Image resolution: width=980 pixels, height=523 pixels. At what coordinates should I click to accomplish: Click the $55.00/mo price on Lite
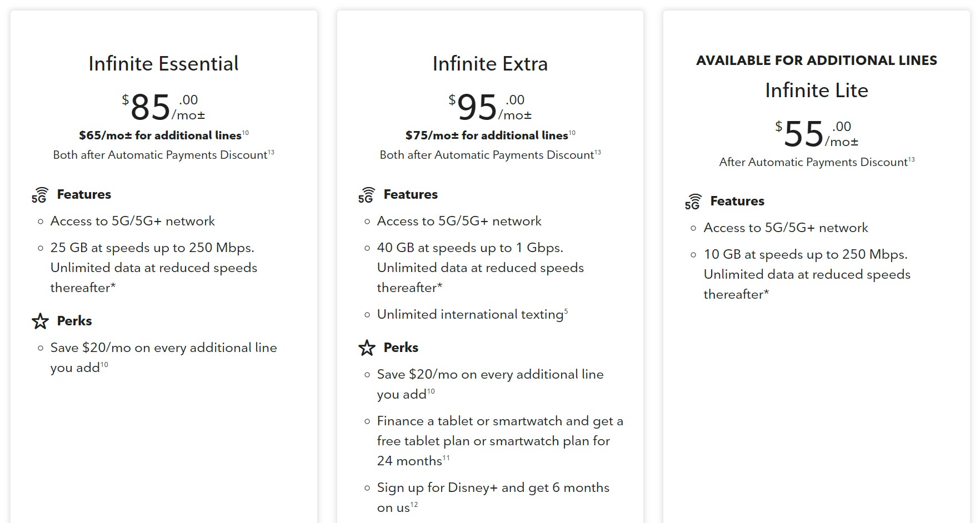(x=816, y=134)
